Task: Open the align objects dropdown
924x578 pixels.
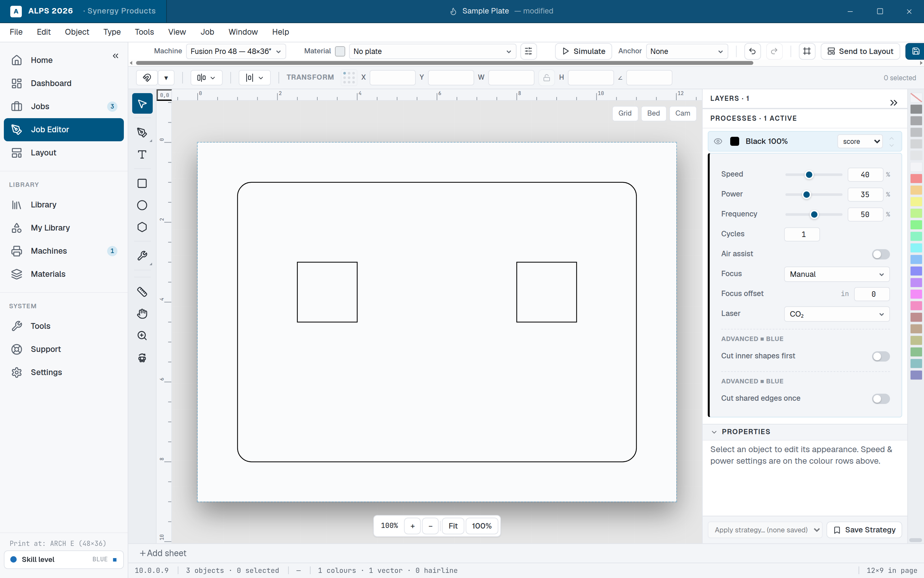Action: [206, 78]
